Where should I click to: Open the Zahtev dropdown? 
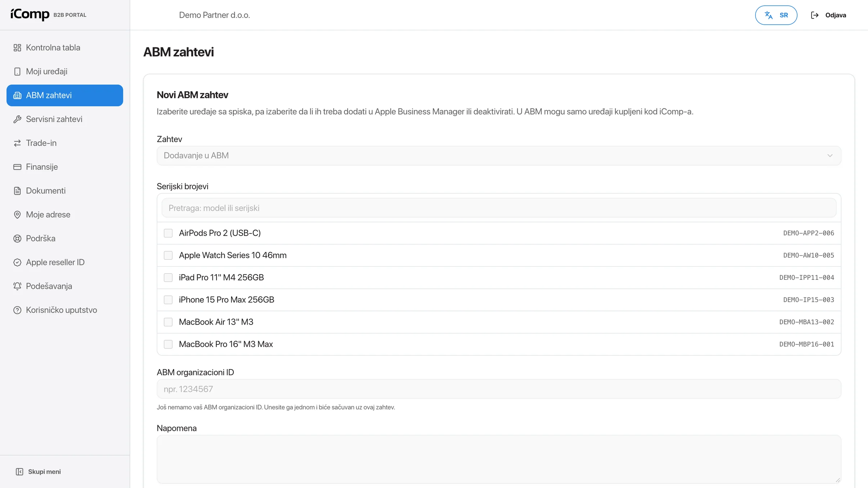pyautogui.click(x=499, y=156)
